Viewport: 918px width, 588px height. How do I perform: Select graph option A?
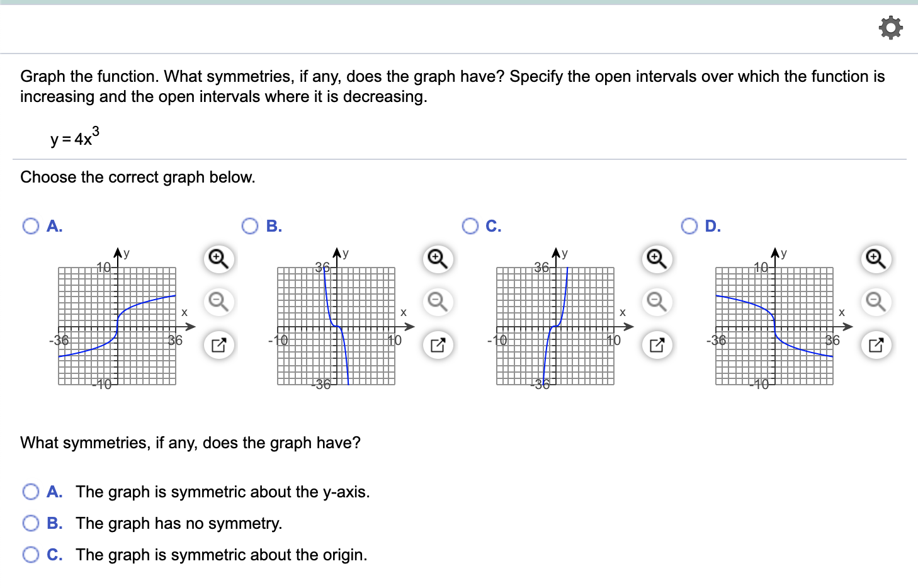click(31, 226)
